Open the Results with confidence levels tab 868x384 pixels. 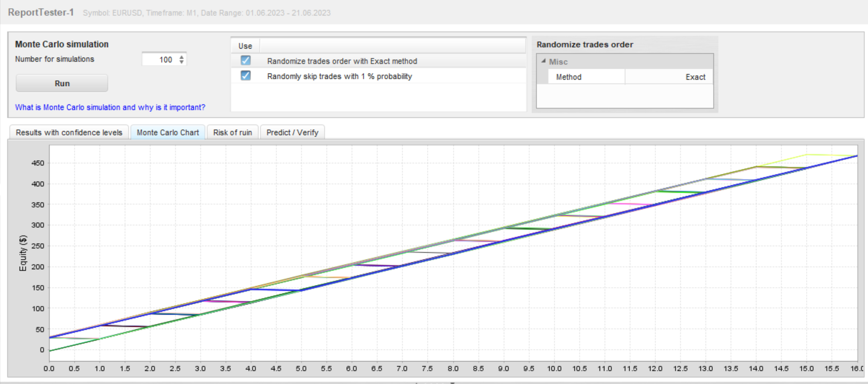(69, 132)
